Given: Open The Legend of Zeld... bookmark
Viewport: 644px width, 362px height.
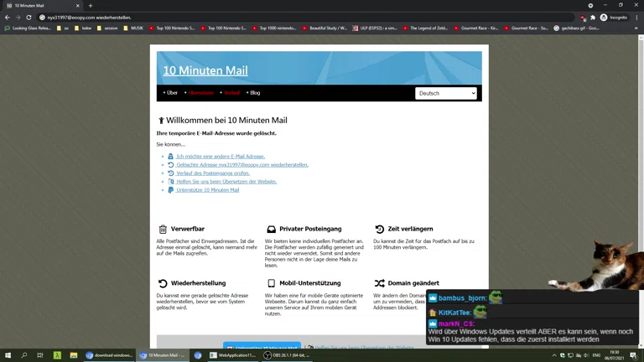Looking at the screenshot, I should pos(425,28).
